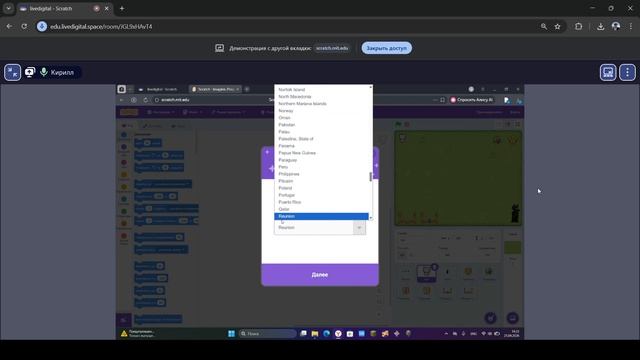Click the screen share icon beside Кирилл
The image size is (640, 360).
tap(30, 73)
